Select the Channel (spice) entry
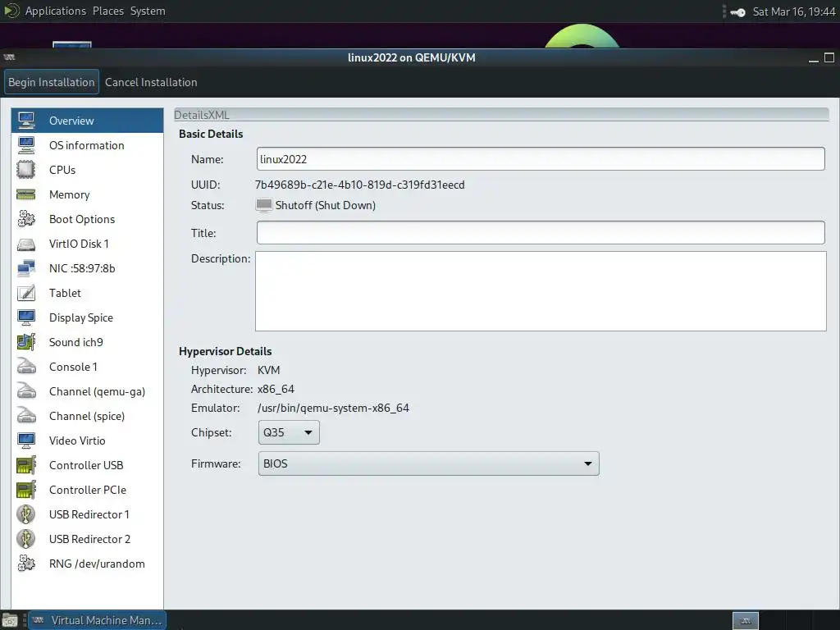This screenshot has width=840, height=630. [87, 416]
